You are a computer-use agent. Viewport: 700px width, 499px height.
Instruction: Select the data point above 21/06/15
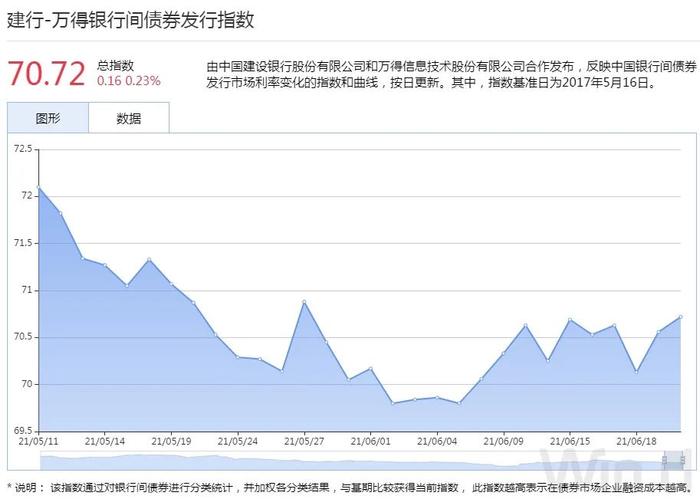tap(570, 320)
